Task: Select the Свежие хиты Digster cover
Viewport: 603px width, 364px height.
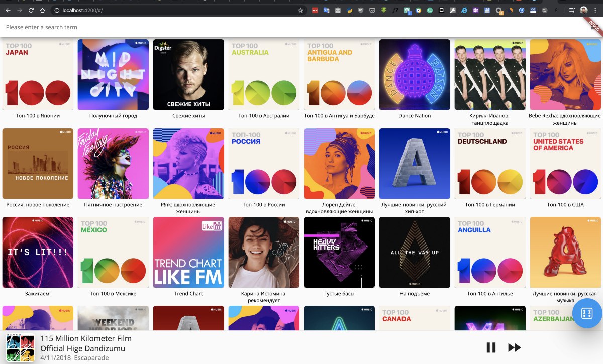Action: (188, 74)
